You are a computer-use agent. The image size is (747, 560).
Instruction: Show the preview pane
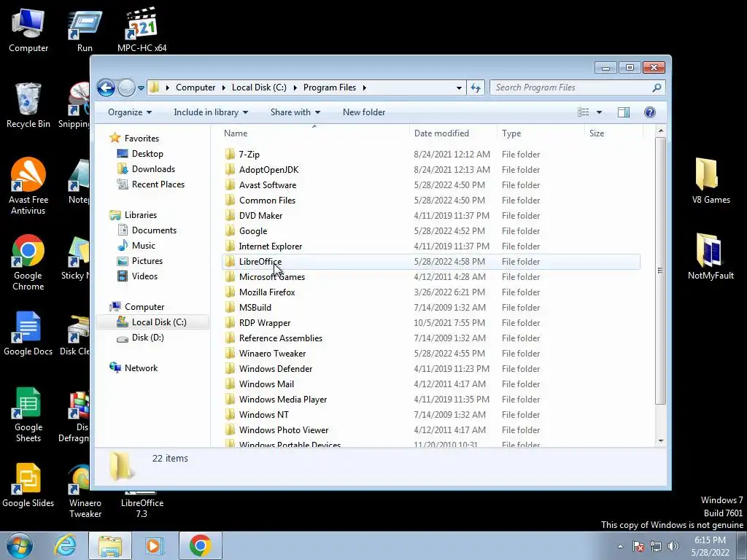click(624, 112)
